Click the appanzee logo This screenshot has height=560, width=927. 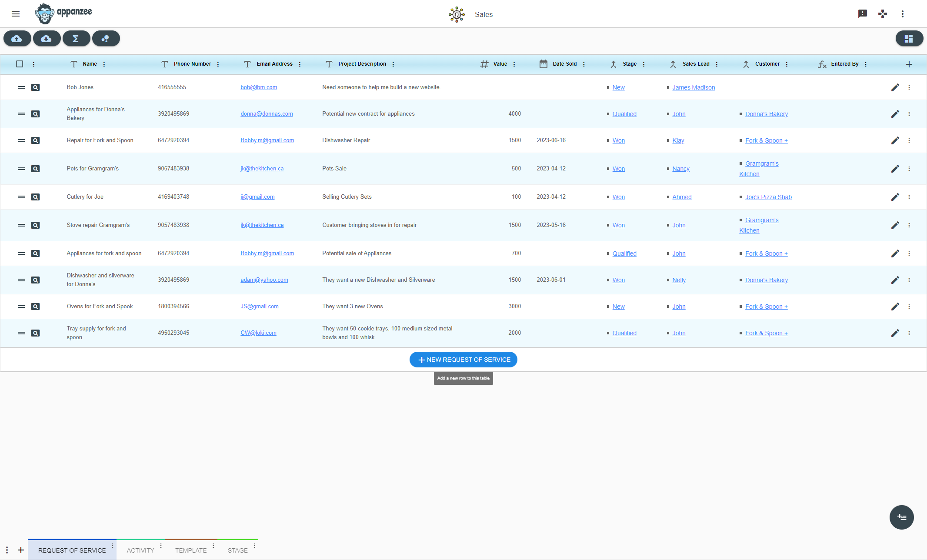coord(63,13)
